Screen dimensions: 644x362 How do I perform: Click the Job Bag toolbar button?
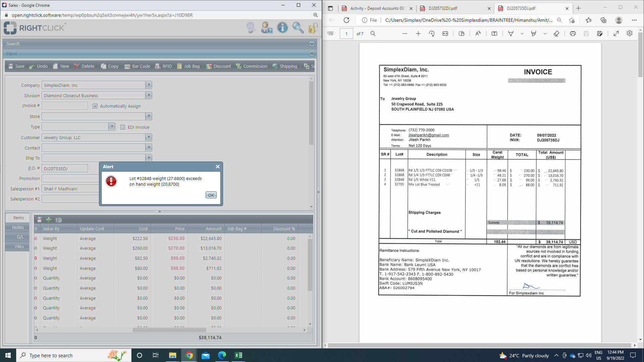(x=188, y=66)
